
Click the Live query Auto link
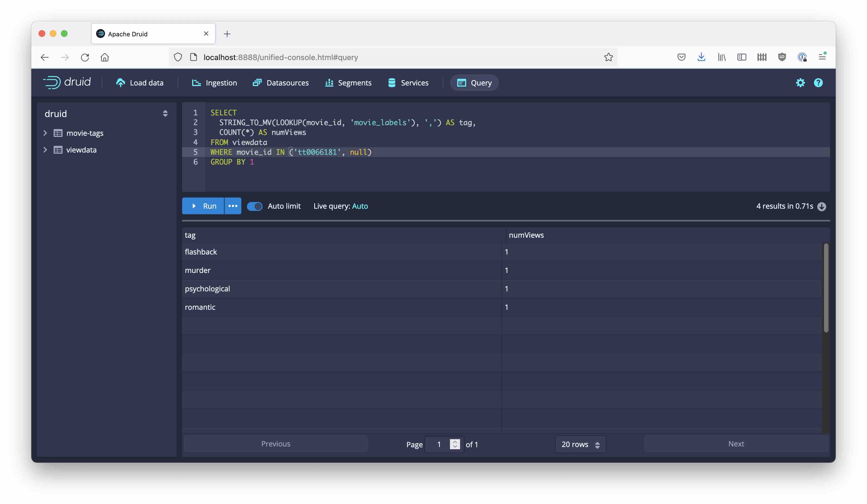360,206
